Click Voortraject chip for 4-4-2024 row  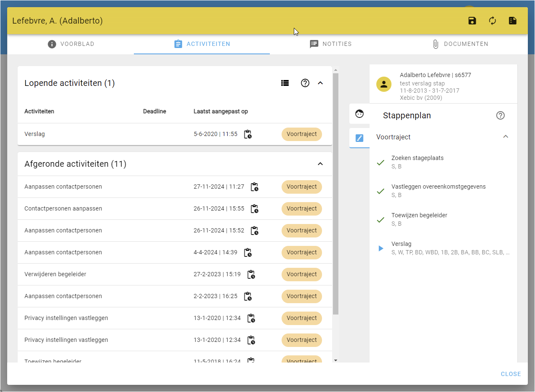302,252
